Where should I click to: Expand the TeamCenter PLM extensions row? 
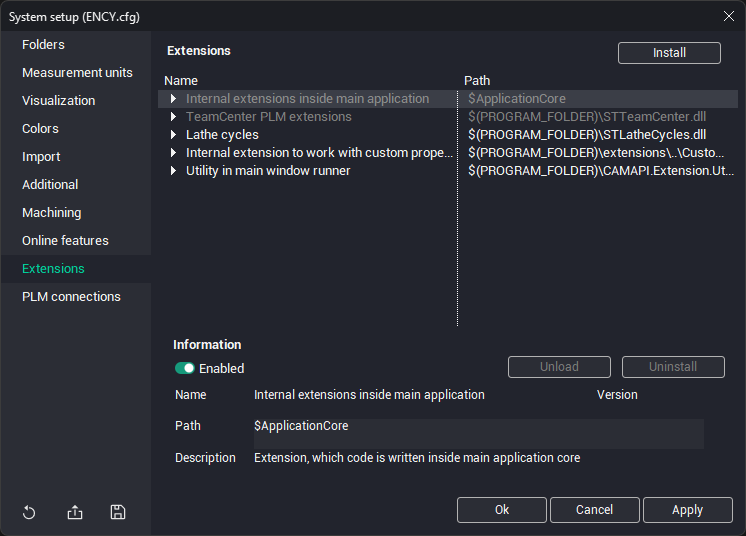[173, 117]
